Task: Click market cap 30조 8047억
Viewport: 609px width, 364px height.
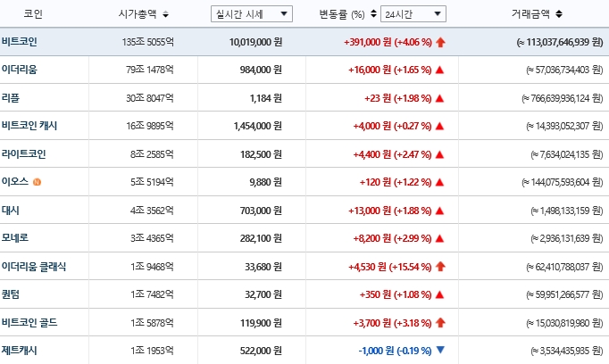Action: point(150,98)
